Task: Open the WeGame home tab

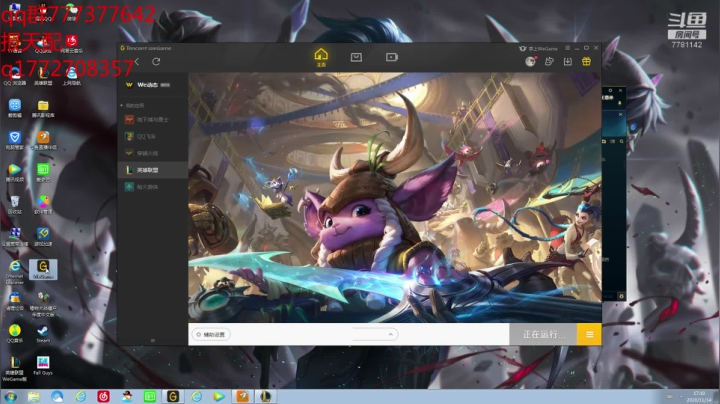Action: [321, 57]
